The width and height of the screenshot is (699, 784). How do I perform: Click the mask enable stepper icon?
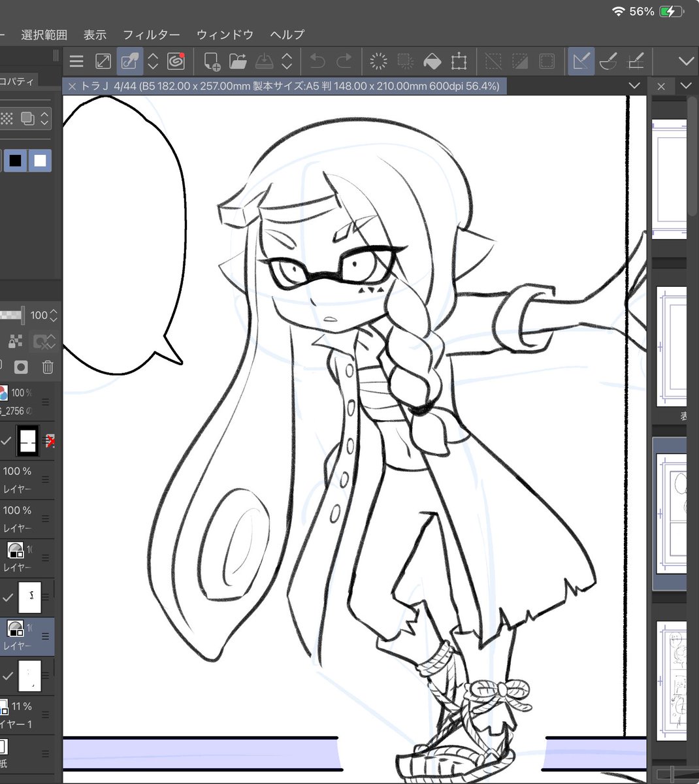[x=45, y=340]
